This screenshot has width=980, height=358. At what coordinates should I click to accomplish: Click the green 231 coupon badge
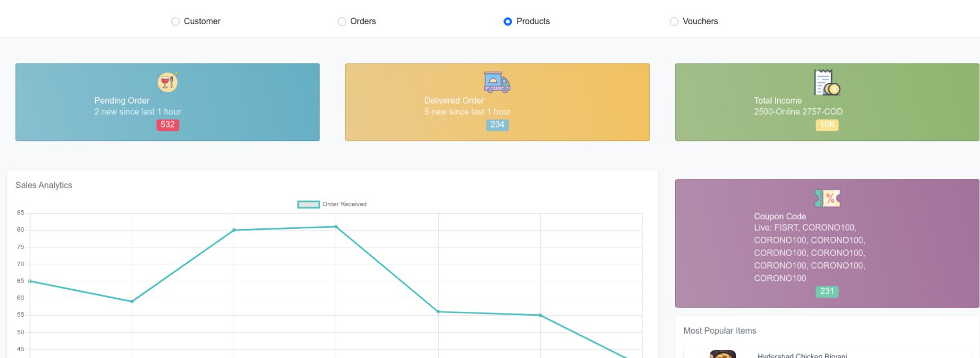tap(827, 291)
